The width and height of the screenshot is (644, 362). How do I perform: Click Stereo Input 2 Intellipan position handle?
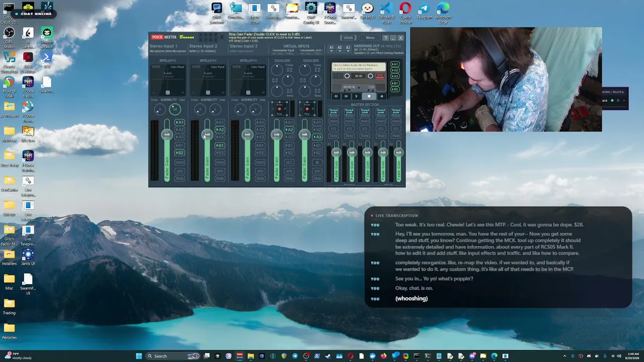click(x=208, y=93)
